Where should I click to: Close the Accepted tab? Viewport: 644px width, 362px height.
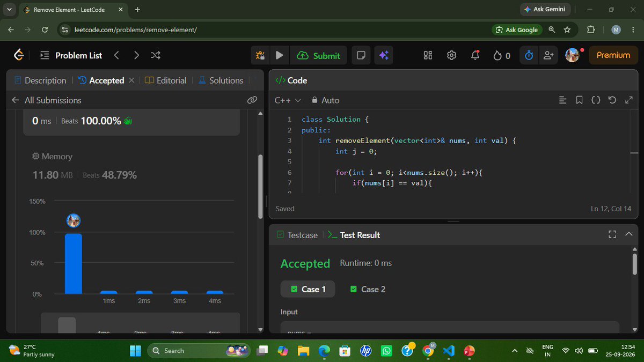(131, 80)
